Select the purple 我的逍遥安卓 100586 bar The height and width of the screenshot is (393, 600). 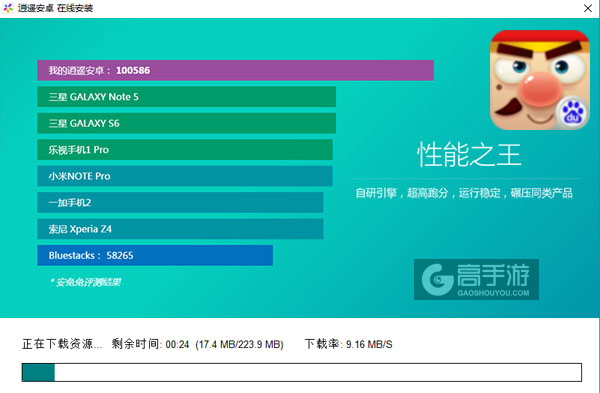pyautogui.click(x=235, y=70)
